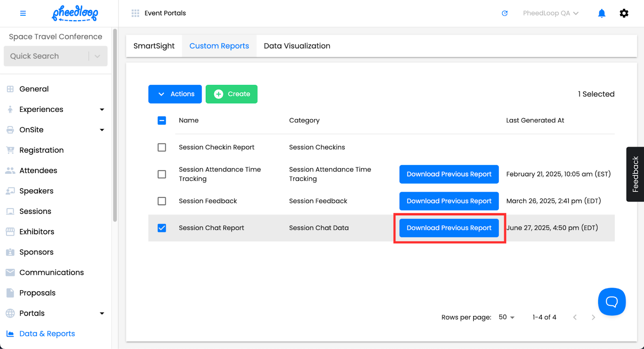The height and width of the screenshot is (349, 644).
Task: Click the Experiences person icon
Action: [10, 109]
